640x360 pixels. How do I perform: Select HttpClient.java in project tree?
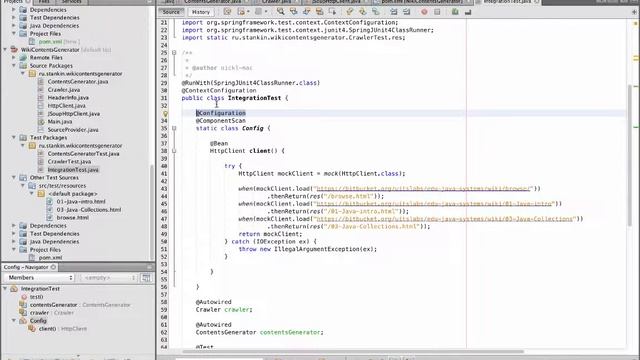67,106
